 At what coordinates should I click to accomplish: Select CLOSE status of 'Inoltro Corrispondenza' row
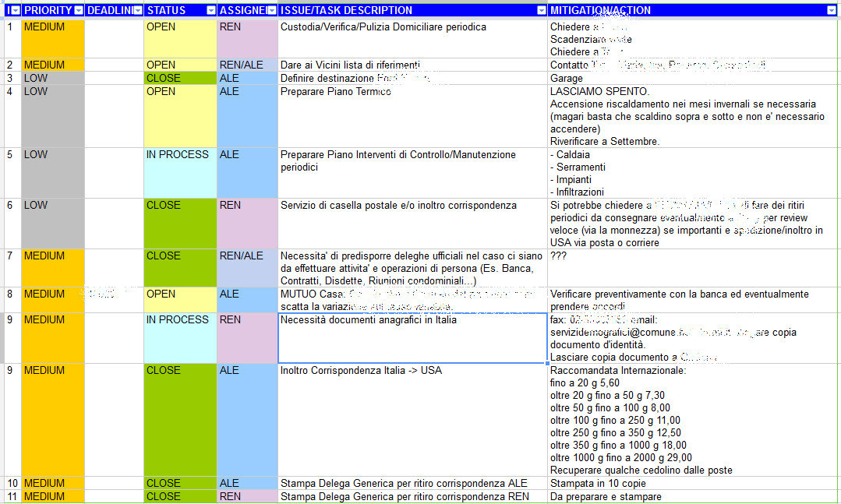[x=180, y=420]
